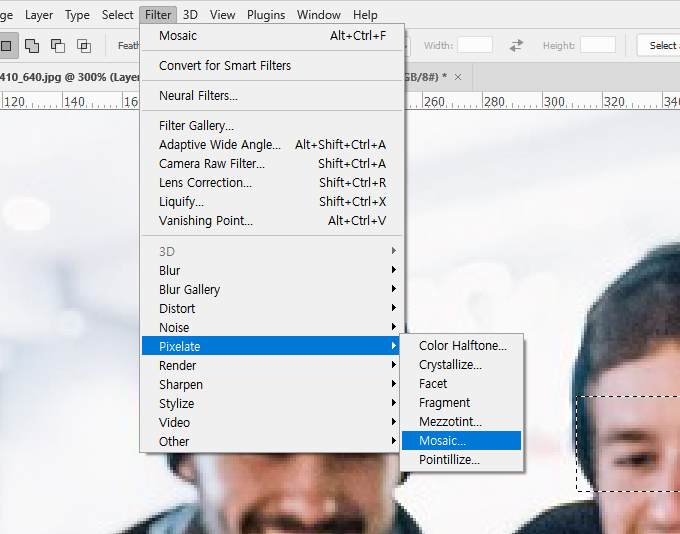Expand the Pixelate submenu
680x534 pixels.
click(x=272, y=346)
